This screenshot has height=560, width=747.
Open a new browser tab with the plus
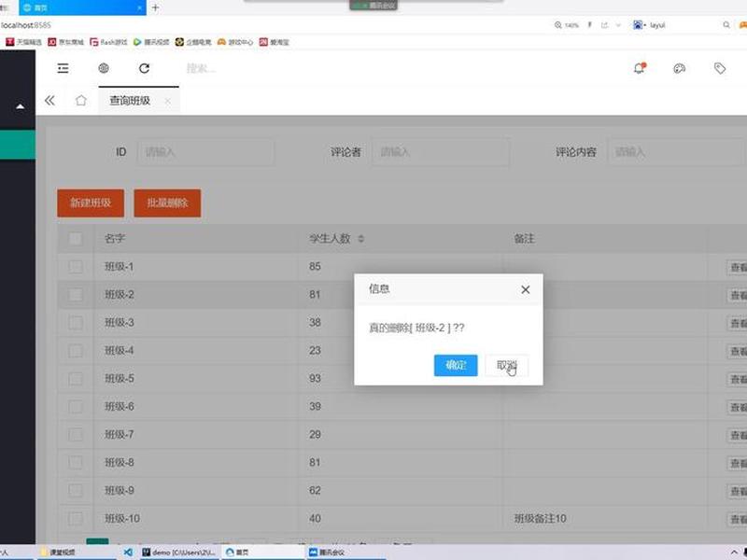[155, 7]
